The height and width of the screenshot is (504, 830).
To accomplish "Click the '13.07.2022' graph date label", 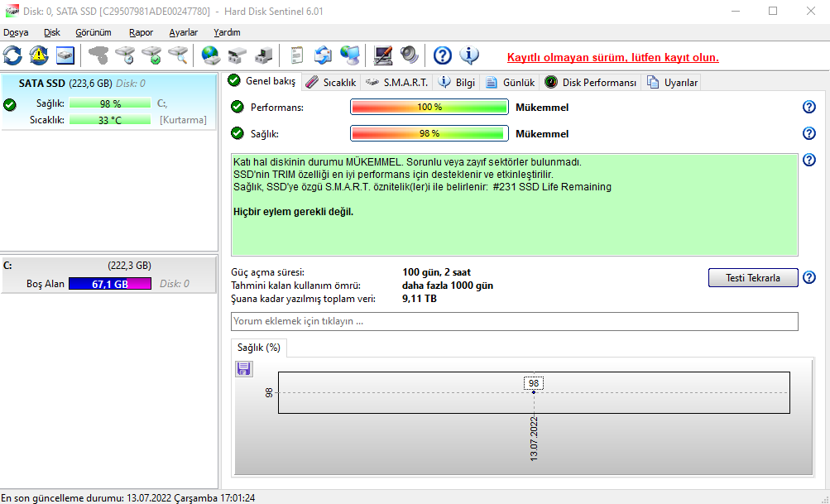I will pos(534,439).
